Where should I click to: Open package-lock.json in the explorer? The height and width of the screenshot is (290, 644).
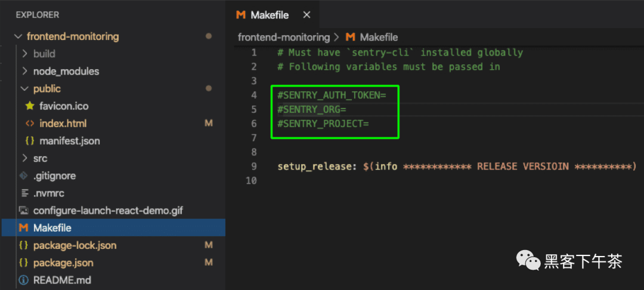tap(75, 246)
